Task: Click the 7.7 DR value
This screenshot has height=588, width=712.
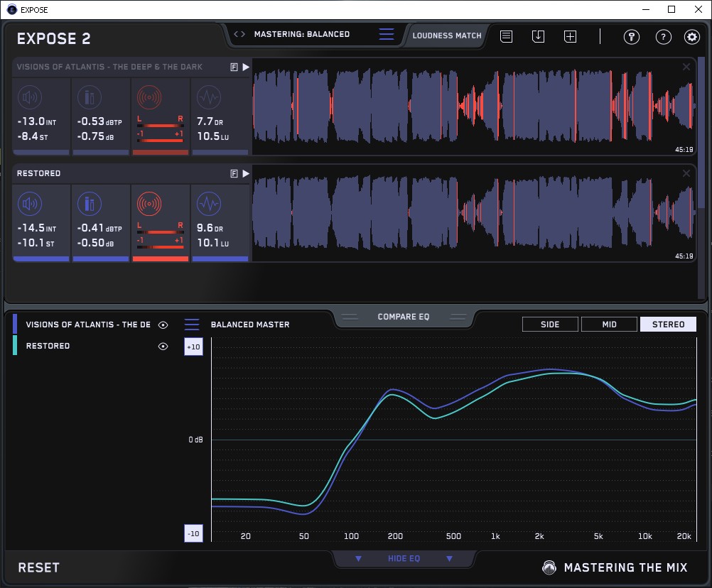Action: (x=210, y=121)
